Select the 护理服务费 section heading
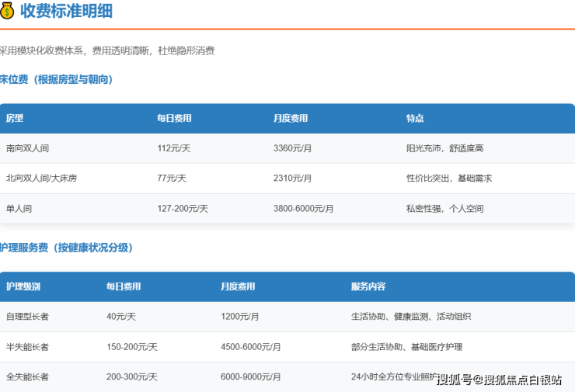The height and width of the screenshot is (392, 575). [x=66, y=248]
